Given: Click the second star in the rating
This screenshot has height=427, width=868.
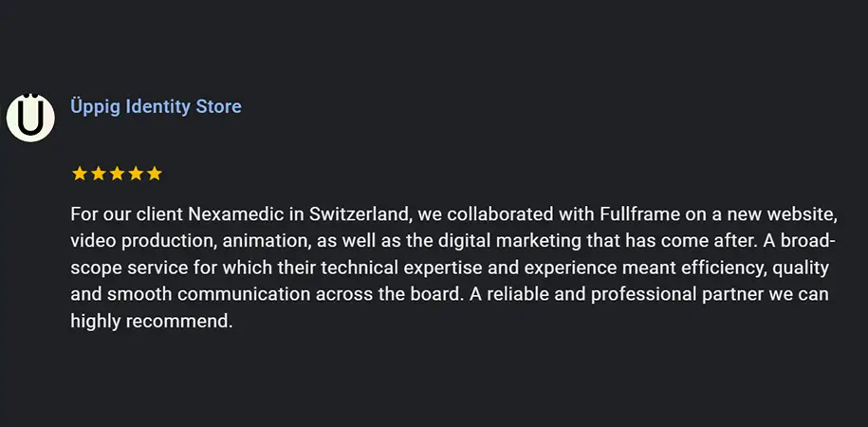Looking at the screenshot, I should (98, 174).
